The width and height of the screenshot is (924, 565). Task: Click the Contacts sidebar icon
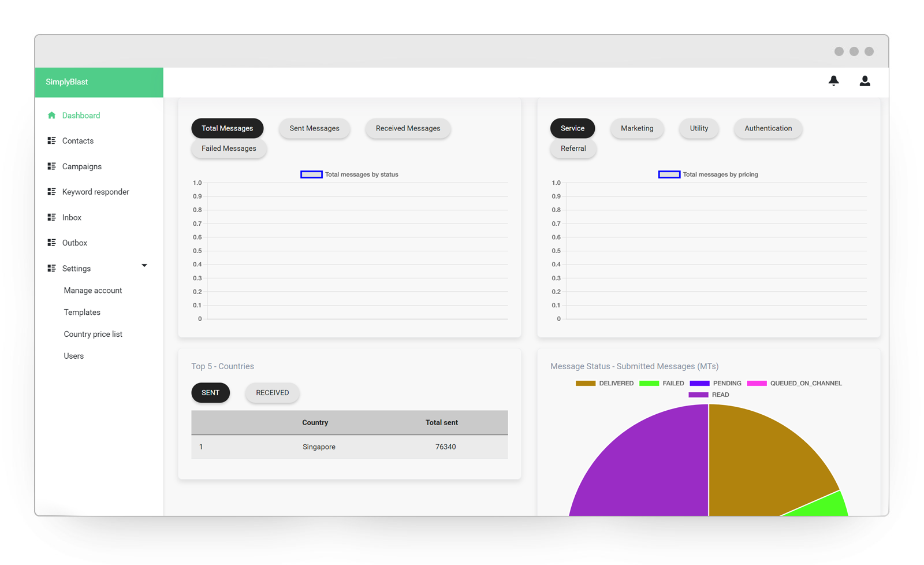pos(51,141)
